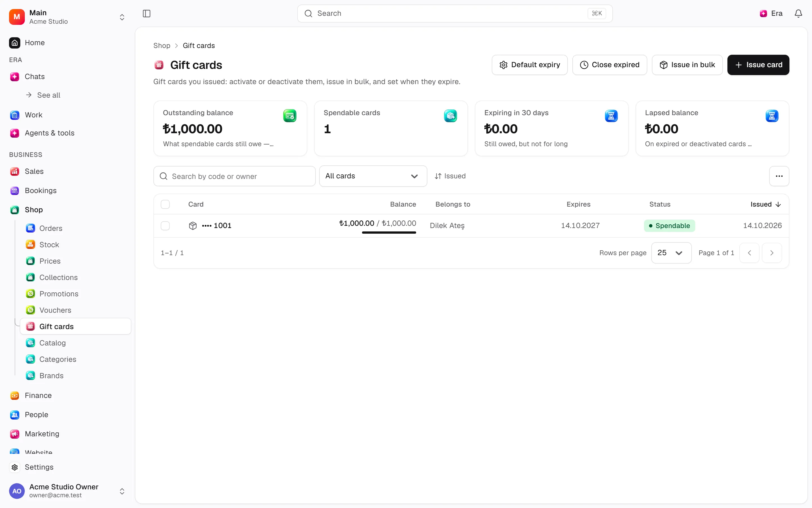Toggle the sidebar panel icon
812x508 pixels.
pyautogui.click(x=147, y=14)
